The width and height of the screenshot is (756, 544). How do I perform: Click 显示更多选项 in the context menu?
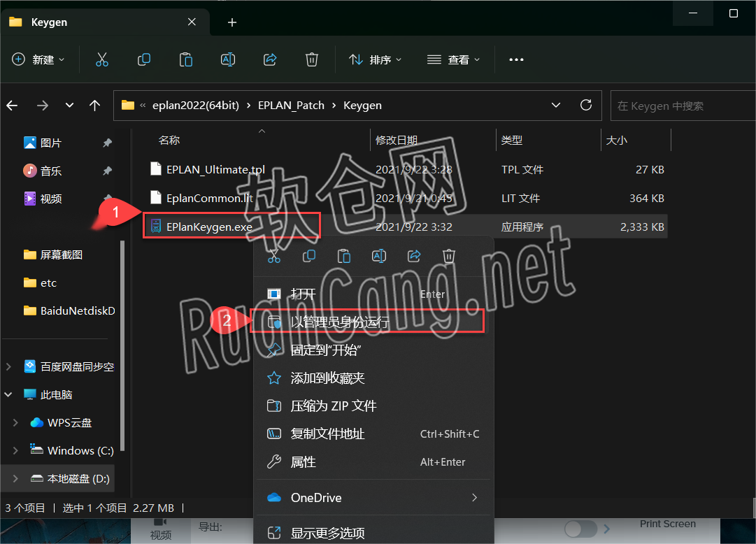[327, 532]
